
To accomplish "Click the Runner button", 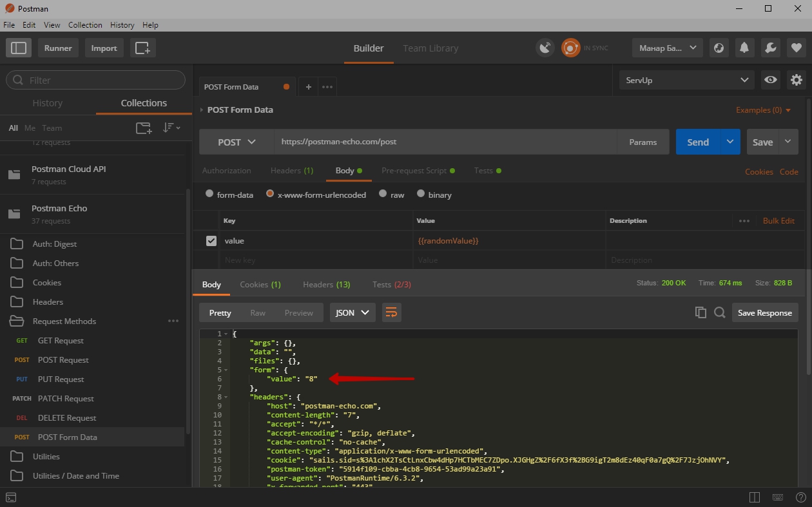I will [x=58, y=48].
